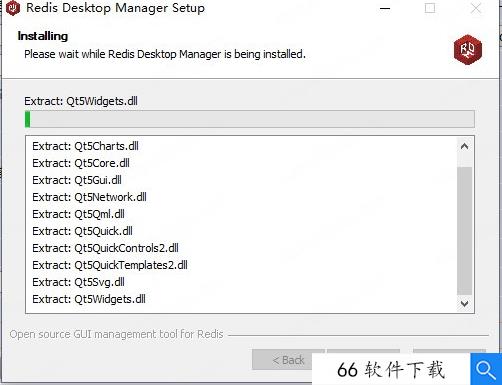Viewport: 502px width, 385px height.
Task: Select the Extract: Qt5Gui.dll log line
Action: click(77, 180)
